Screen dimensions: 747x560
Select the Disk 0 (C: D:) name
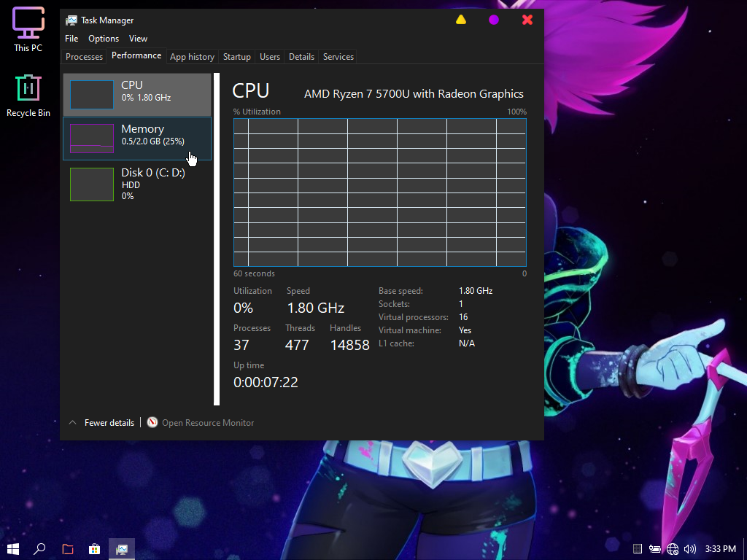click(x=153, y=172)
